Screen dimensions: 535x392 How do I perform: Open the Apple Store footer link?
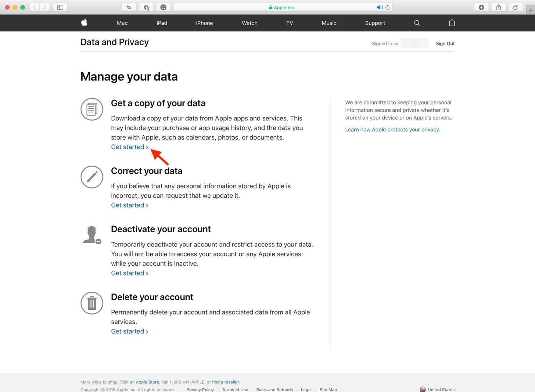pyautogui.click(x=147, y=382)
